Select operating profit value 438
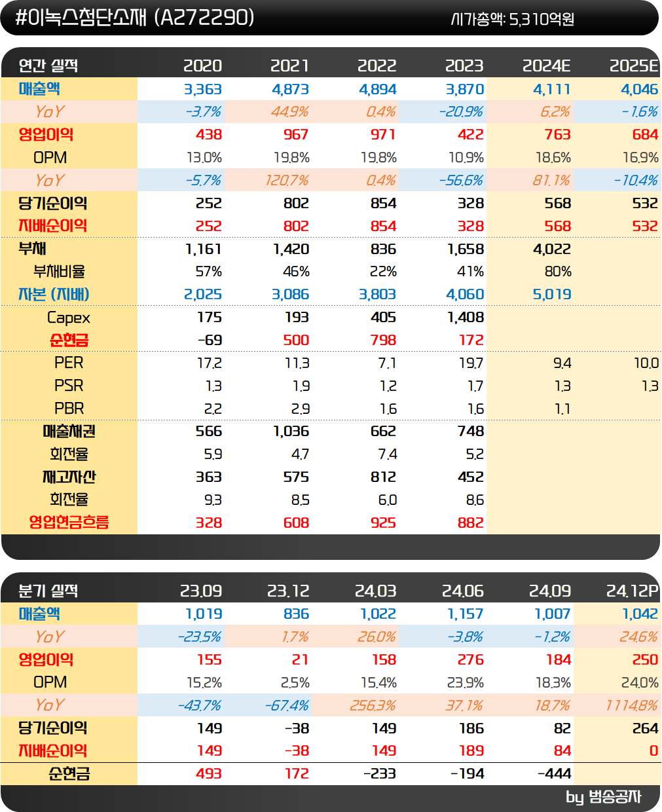The width and height of the screenshot is (662, 812). click(209, 135)
